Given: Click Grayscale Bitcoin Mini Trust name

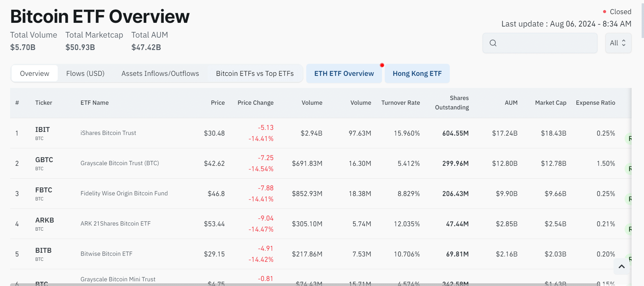Looking at the screenshot, I should [x=118, y=279].
